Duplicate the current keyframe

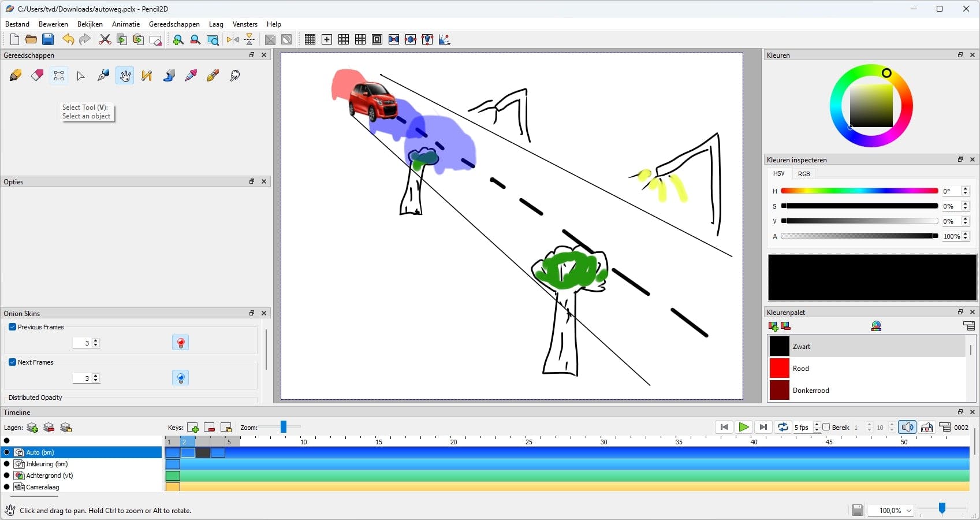[226, 428]
